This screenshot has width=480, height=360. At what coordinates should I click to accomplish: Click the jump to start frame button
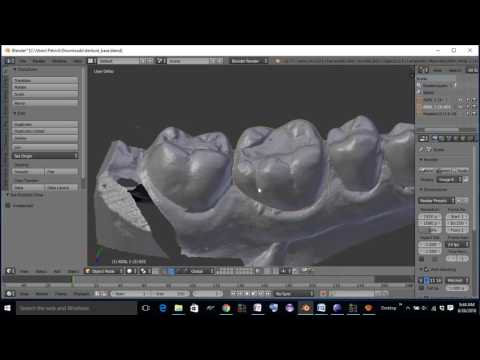pos(234,294)
